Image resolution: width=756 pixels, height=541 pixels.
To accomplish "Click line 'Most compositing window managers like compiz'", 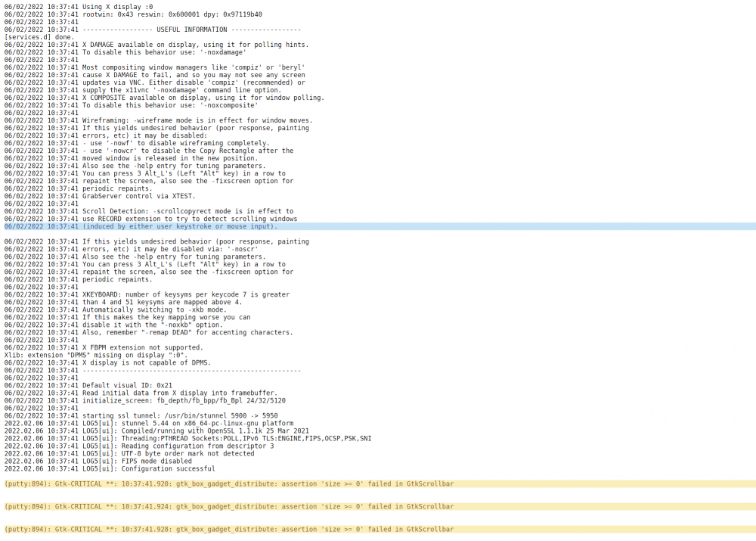I will tap(154, 67).
